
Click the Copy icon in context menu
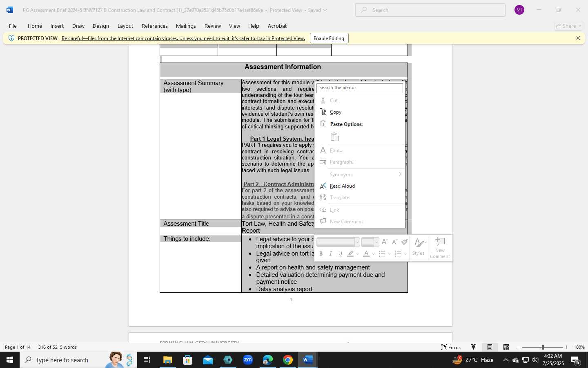[x=323, y=112]
